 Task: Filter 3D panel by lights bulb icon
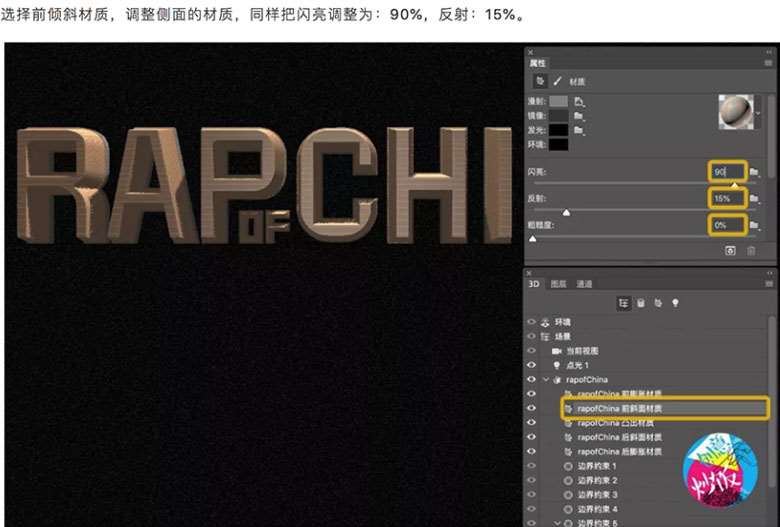[x=675, y=303]
